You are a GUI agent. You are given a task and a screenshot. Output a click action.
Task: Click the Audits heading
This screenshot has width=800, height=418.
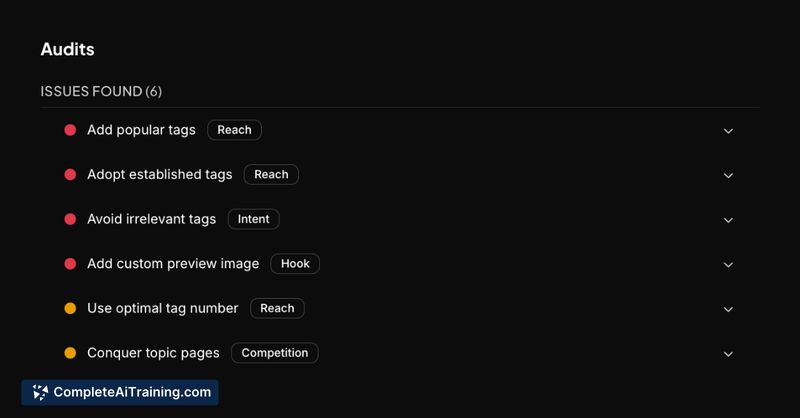point(67,50)
